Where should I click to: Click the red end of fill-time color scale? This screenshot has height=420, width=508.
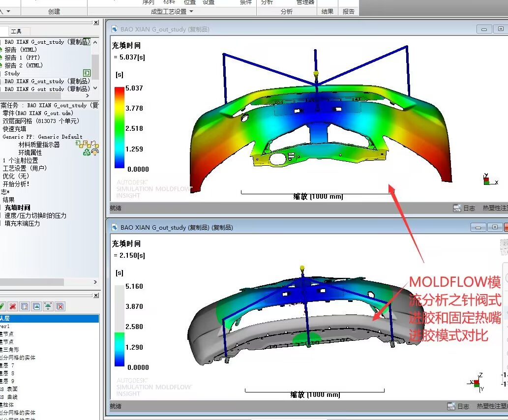pos(120,92)
